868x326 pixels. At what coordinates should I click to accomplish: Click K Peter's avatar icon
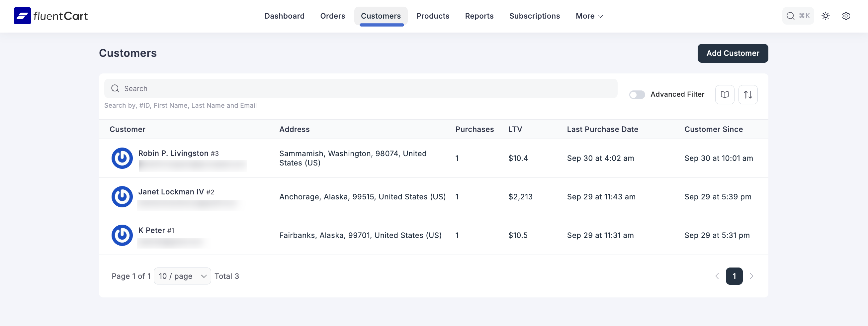coord(122,235)
